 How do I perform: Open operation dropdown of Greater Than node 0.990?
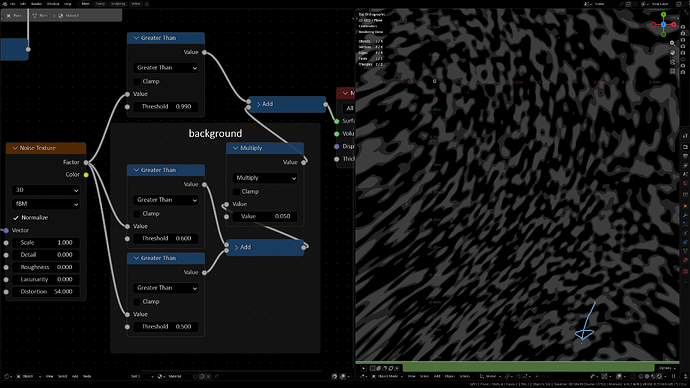point(165,68)
